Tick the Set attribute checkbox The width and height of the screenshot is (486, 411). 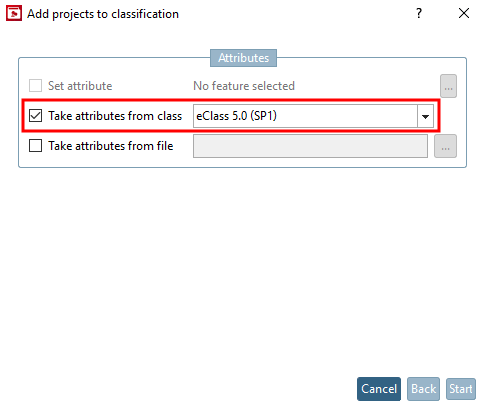pyautogui.click(x=35, y=86)
